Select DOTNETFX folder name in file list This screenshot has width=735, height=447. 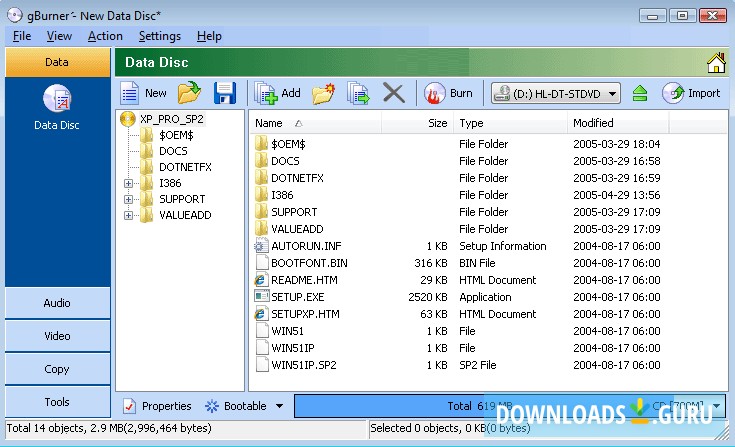coord(297,178)
